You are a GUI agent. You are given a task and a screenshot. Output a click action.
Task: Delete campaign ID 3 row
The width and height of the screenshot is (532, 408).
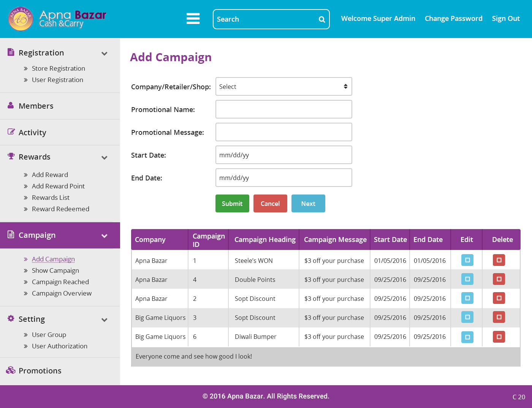(499, 317)
